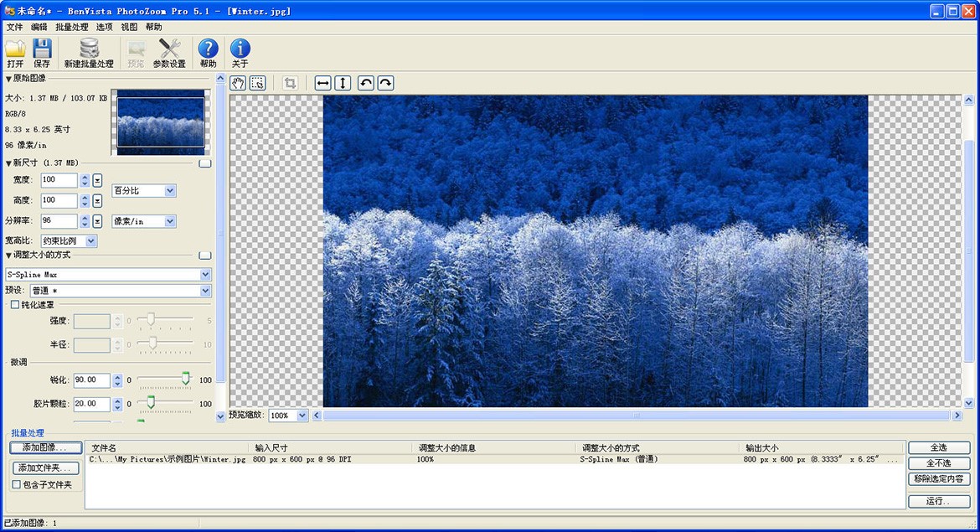Click the 分辨率 spinner arrows
Viewport: 980px width, 532px height.
tap(85, 221)
